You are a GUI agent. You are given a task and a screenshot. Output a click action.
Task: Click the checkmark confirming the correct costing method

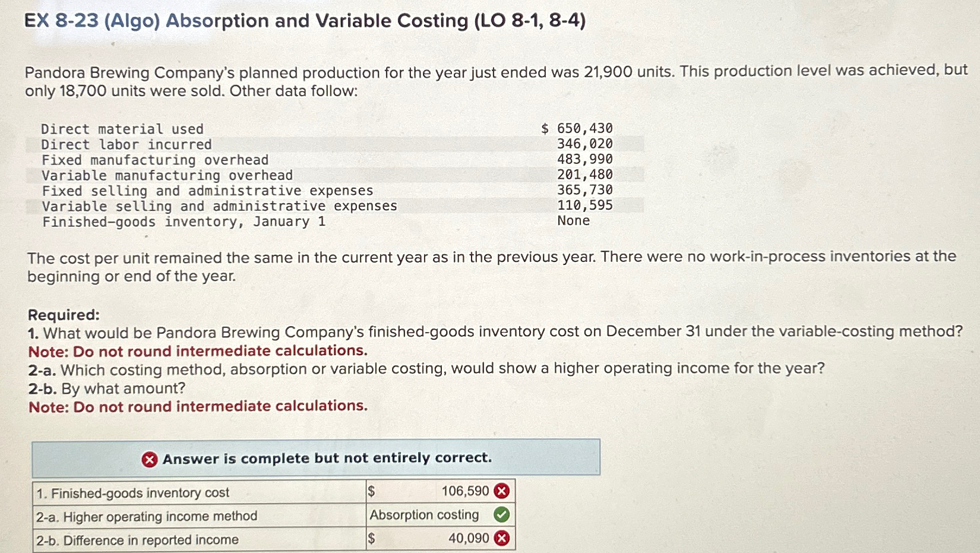(501, 515)
